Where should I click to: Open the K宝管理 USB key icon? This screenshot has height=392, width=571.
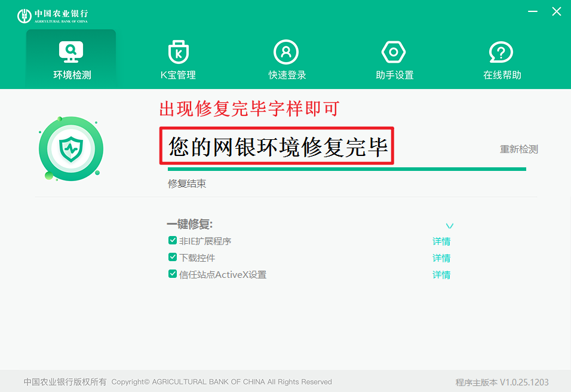point(178,52)
